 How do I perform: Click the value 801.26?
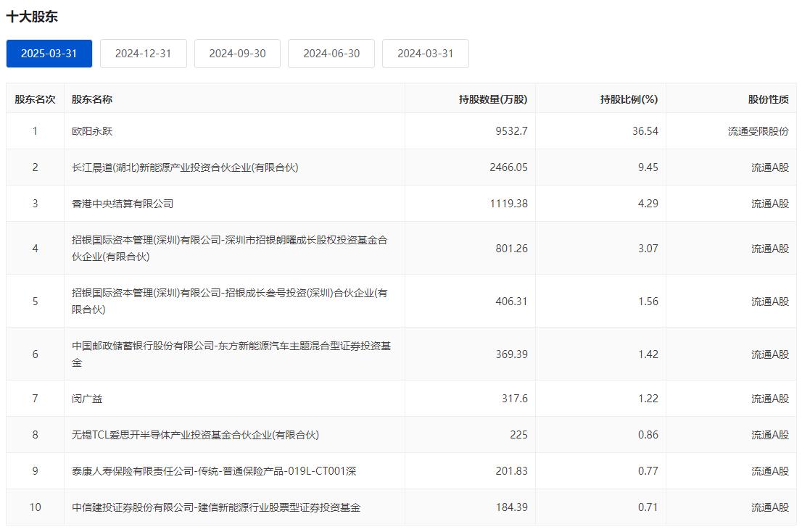pos(511,249)
